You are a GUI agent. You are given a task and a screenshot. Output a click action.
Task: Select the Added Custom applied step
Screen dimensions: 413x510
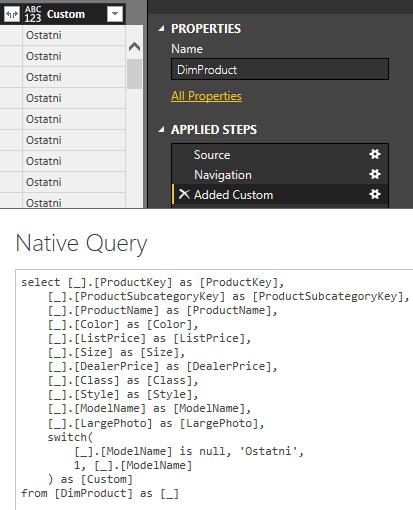click(x=280, y=195)
